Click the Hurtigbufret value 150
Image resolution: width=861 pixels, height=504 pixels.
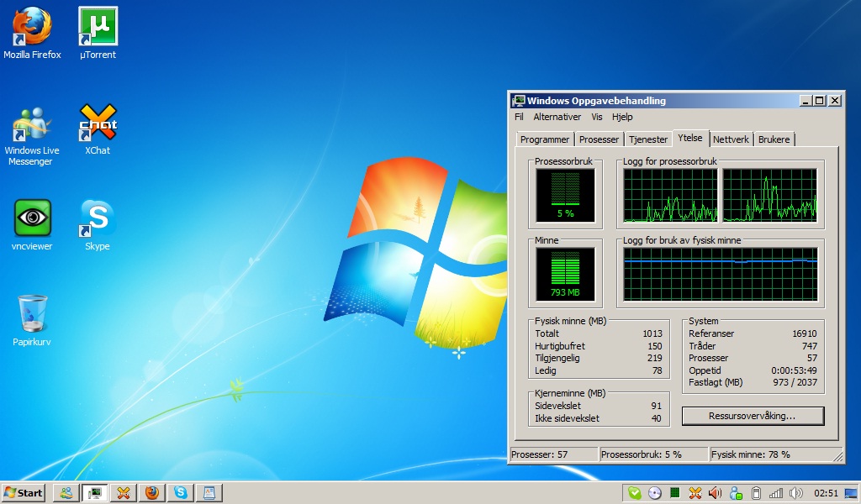pyautogui.click(x=654, y=346)
